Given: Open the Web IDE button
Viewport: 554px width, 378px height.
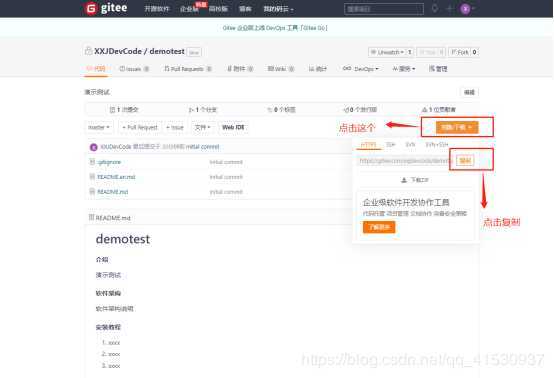Looking at the screenshot, I should tap(233, 127).
